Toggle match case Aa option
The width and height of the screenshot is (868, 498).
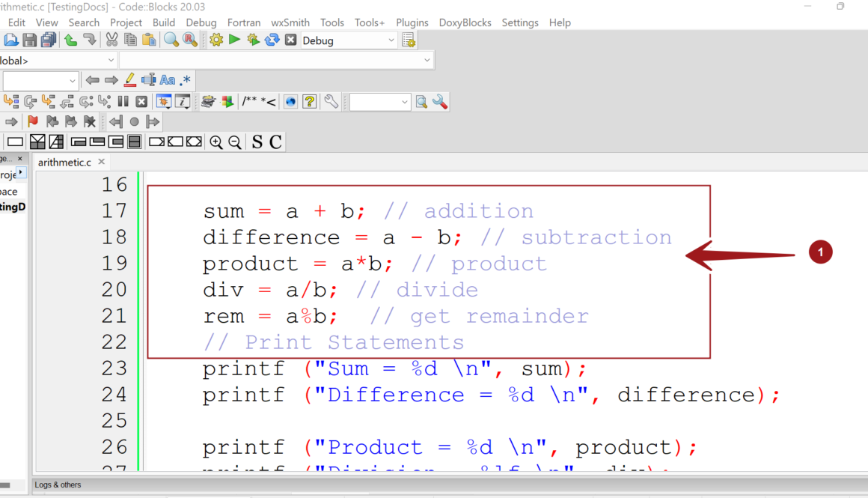(168, 80)
